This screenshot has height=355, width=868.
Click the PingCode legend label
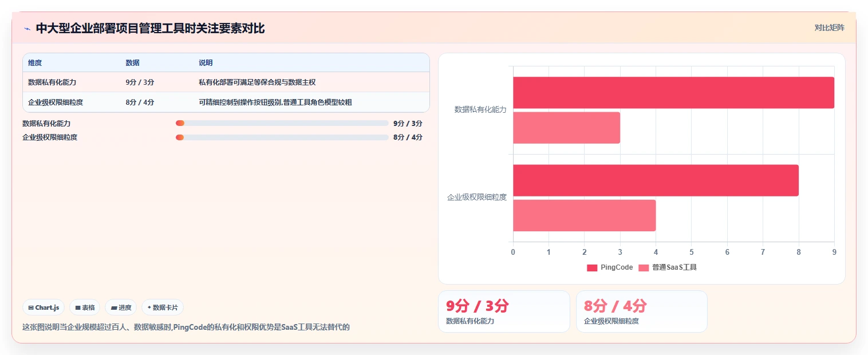click(617, 267)
